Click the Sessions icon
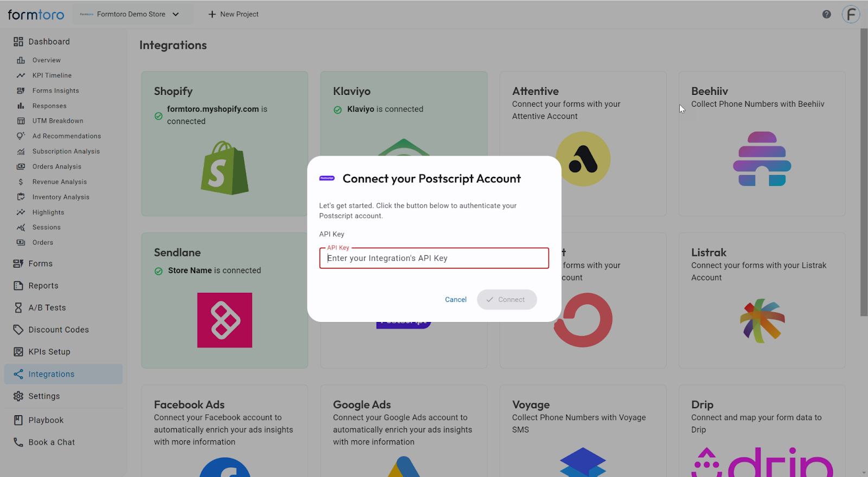 [x=21, y=227]
